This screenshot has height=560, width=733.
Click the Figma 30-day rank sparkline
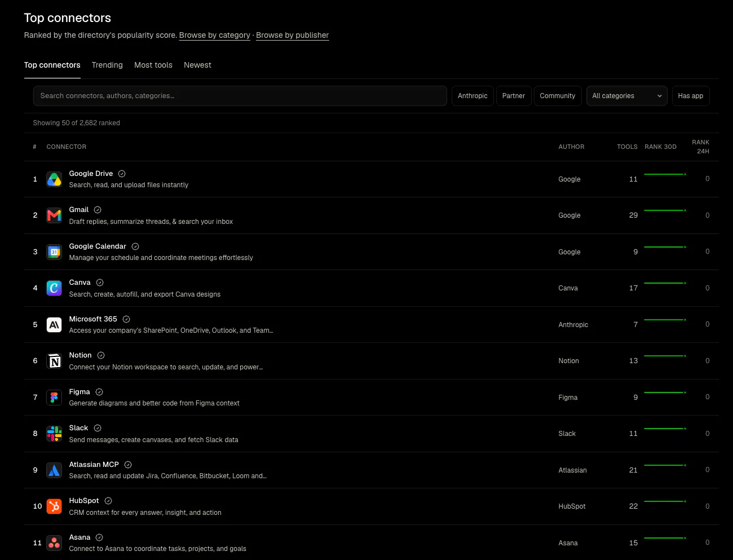665,393
